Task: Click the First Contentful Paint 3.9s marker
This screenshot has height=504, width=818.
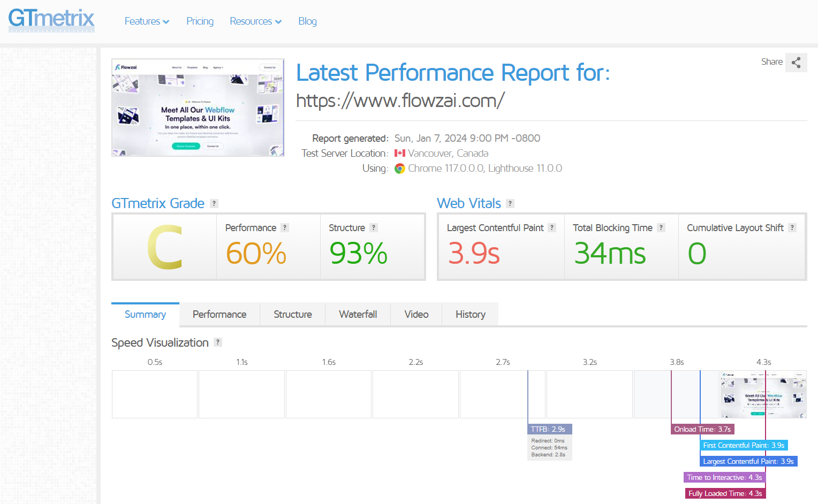Action: 744,445
